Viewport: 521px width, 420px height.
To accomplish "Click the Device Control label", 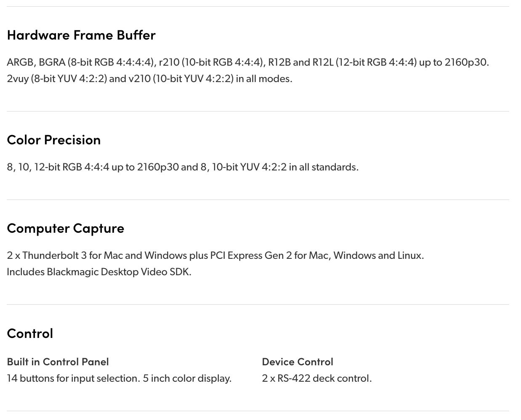I will (x=297, y=362).
